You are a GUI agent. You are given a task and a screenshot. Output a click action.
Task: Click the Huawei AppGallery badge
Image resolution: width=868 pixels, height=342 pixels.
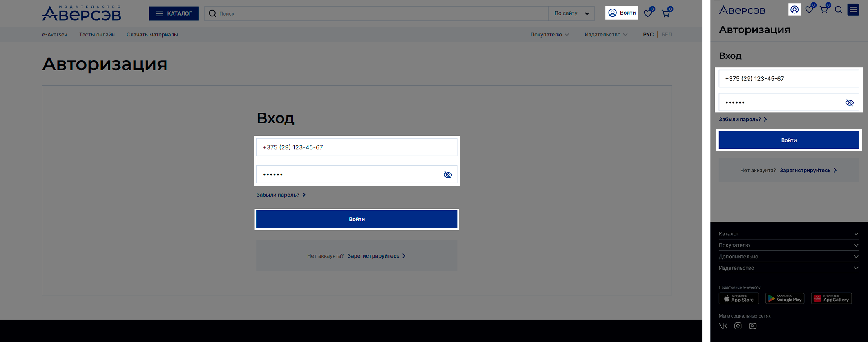(831, 299)
